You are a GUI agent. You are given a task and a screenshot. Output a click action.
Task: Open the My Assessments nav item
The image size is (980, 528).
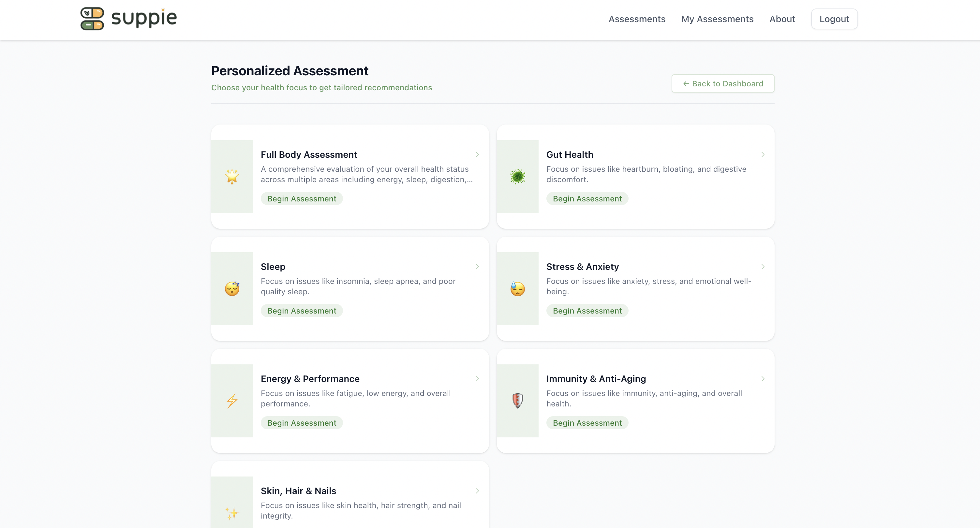(717, 19)
